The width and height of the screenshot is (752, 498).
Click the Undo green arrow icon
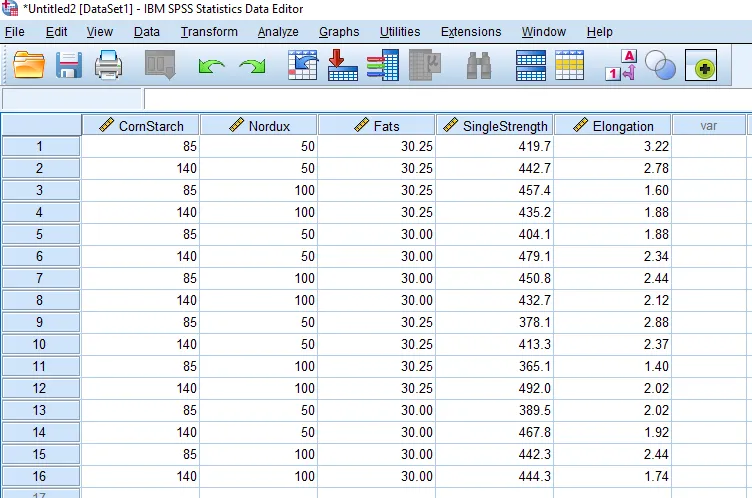(211, 66)
